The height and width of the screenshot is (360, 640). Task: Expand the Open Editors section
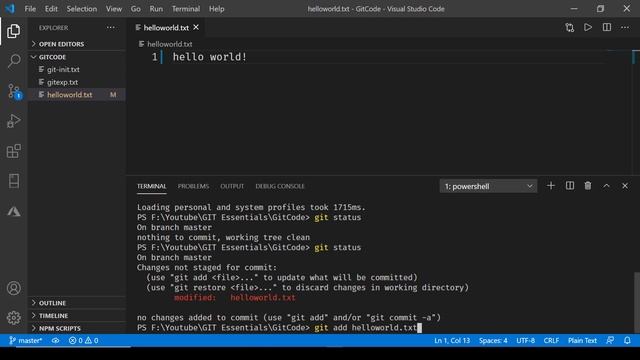(x=77, y=44)
